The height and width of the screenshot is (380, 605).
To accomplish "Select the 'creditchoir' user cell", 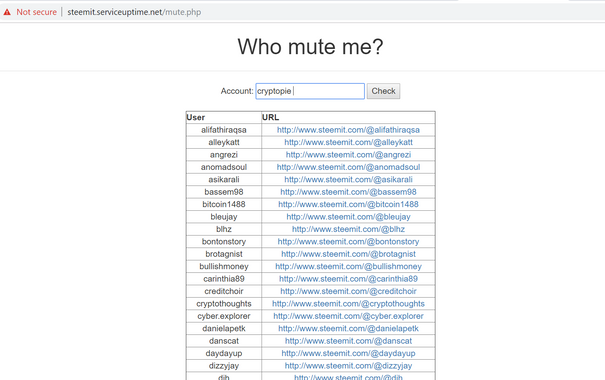I will (224, 291).
